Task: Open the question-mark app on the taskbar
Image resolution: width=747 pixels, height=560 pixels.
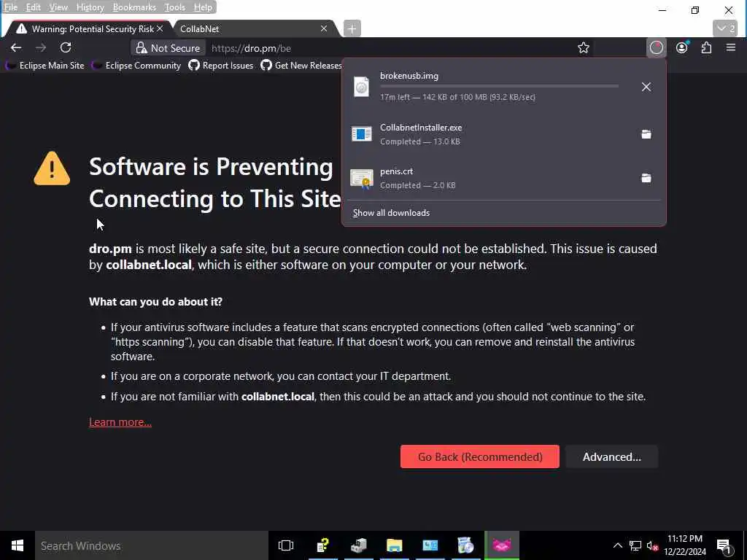Action: [323, 545]
